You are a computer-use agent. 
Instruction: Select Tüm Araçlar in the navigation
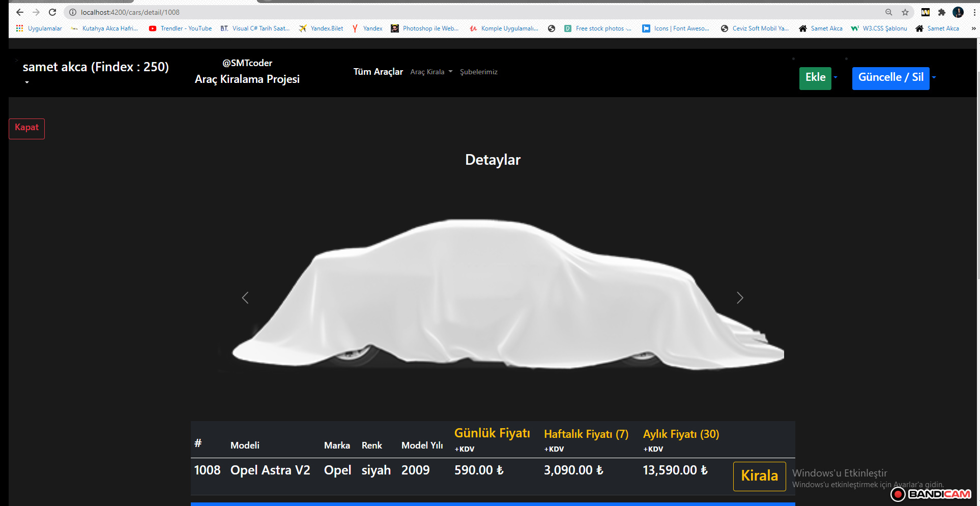point(378,72)
